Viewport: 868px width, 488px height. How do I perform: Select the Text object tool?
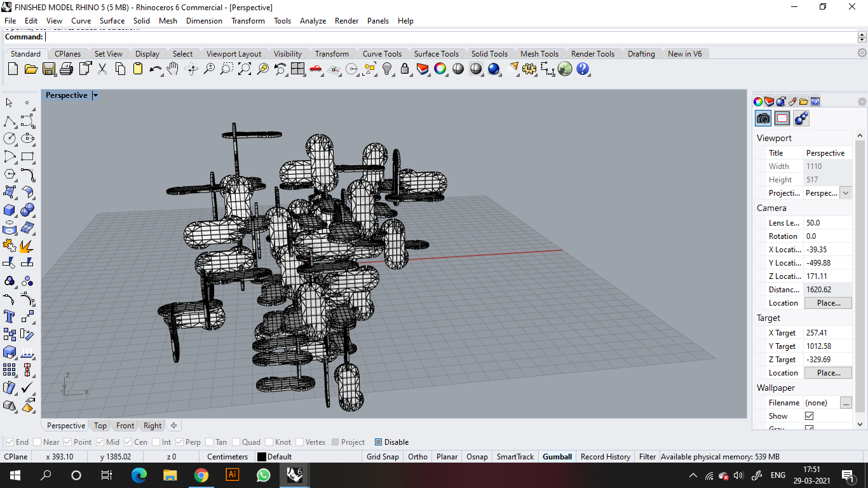10,316
